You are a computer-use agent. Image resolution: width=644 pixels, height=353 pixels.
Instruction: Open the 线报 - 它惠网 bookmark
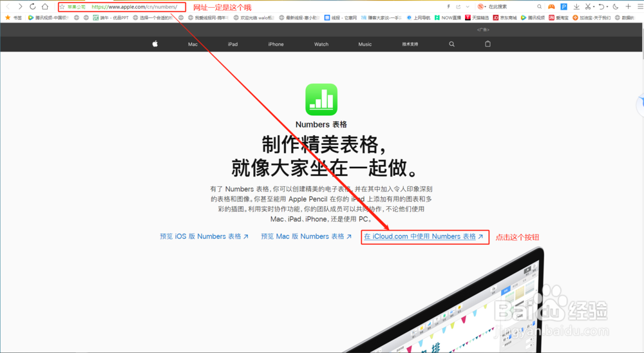[341, 17]
